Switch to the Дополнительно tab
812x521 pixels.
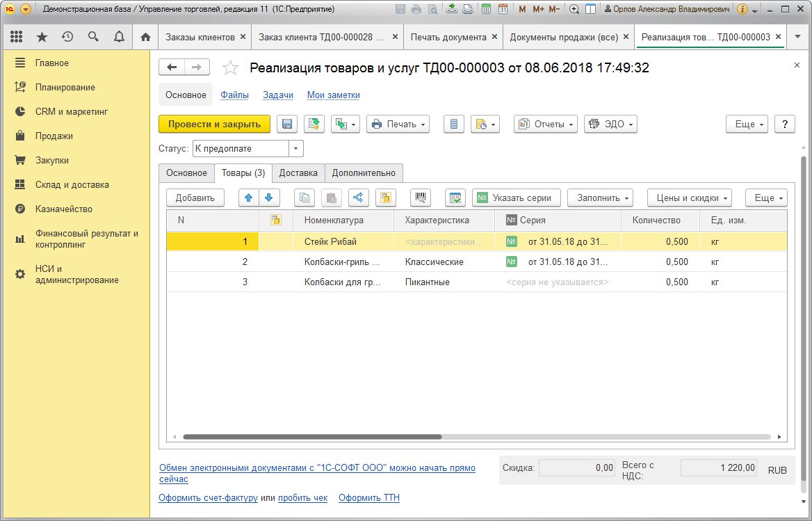364,173
